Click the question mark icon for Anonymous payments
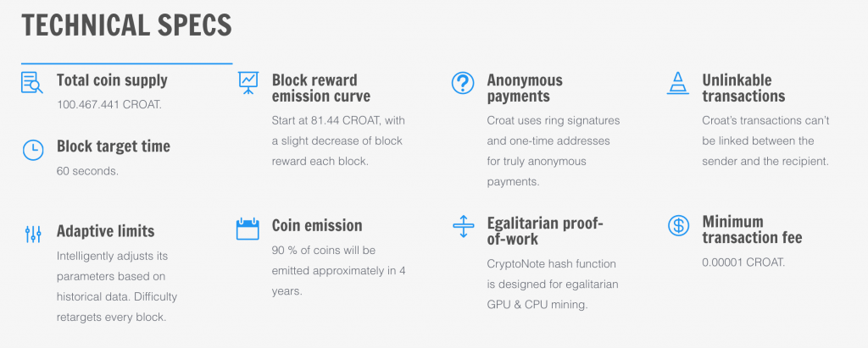 [463, 82]
